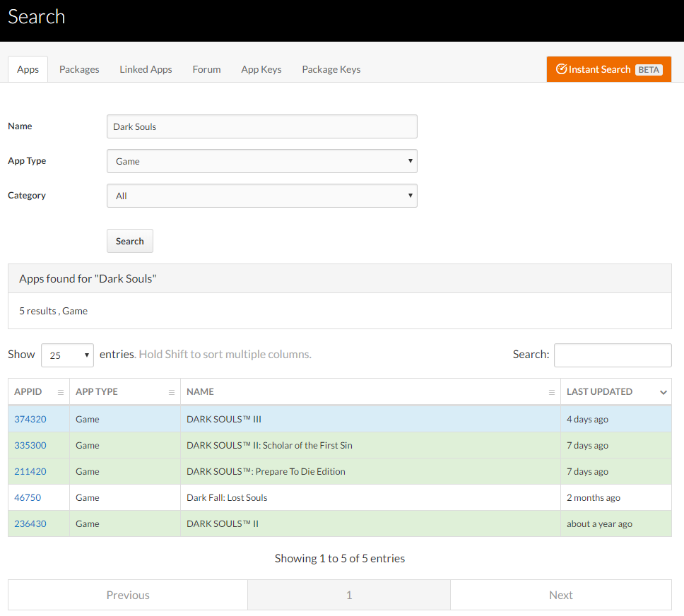684x616 pixels.
Task: Click the AppID column sort icon
Action: [x=61, y=392]
